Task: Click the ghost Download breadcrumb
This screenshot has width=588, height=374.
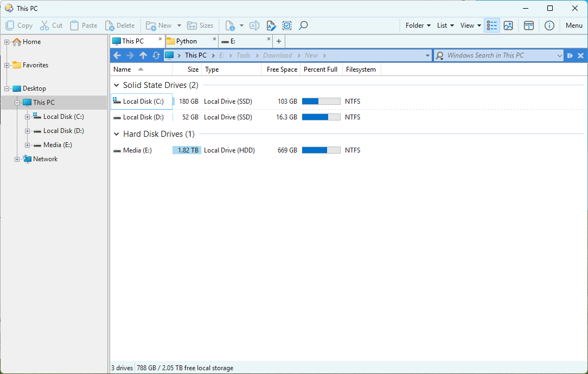Action: 278,55
